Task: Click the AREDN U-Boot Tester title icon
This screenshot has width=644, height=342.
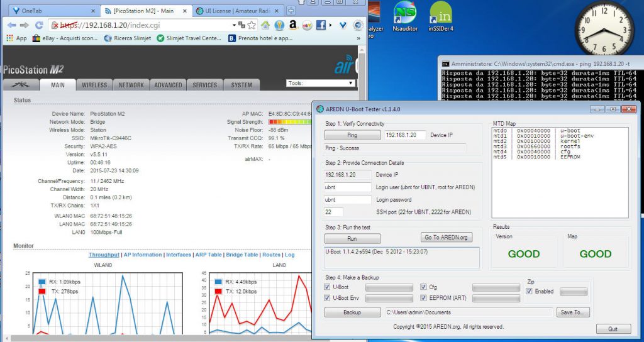Action: tap(320, 109)
